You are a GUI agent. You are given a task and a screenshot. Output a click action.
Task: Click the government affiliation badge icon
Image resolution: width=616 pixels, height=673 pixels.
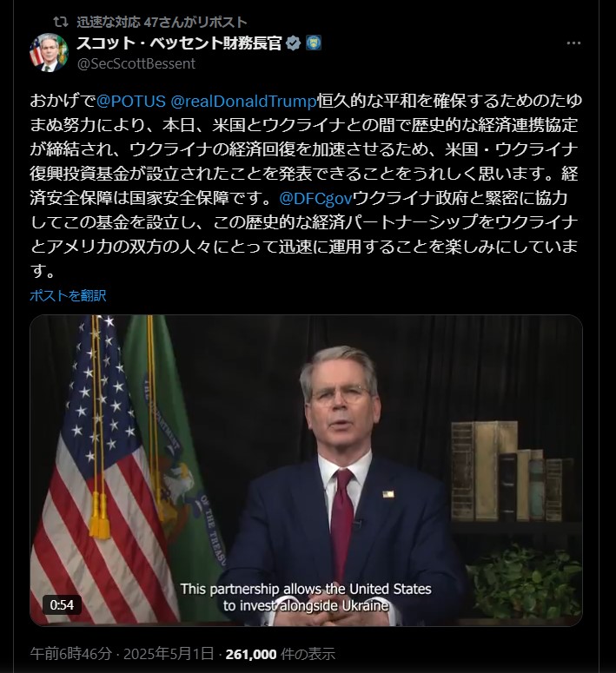pyautogui.click(x=314, y=43)
